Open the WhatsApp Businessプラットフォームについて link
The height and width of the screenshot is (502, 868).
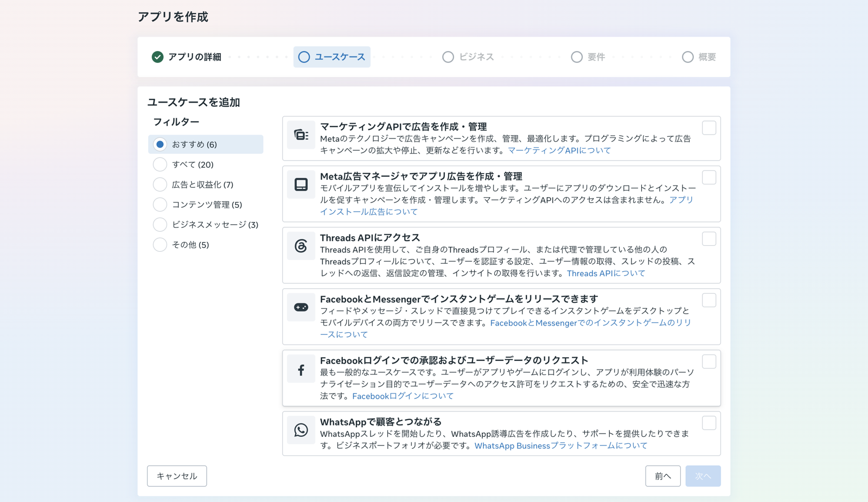click(561, 446)
